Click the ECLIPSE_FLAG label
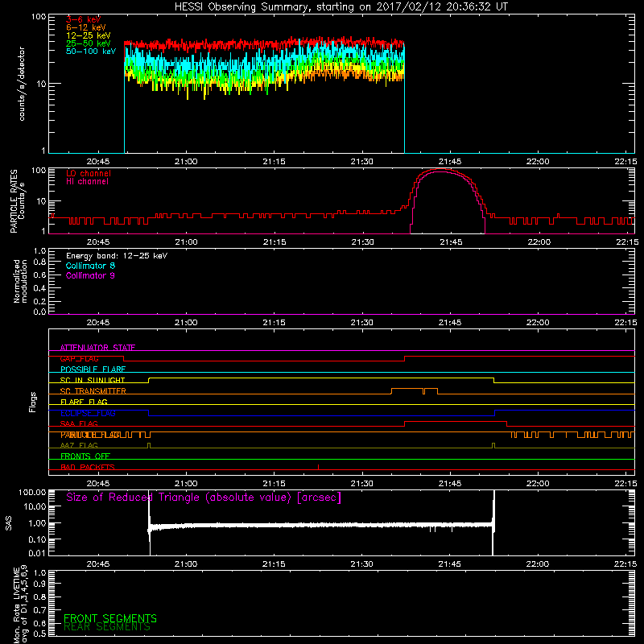This screenshot has width=644, height=644. (x=88, y=413)
